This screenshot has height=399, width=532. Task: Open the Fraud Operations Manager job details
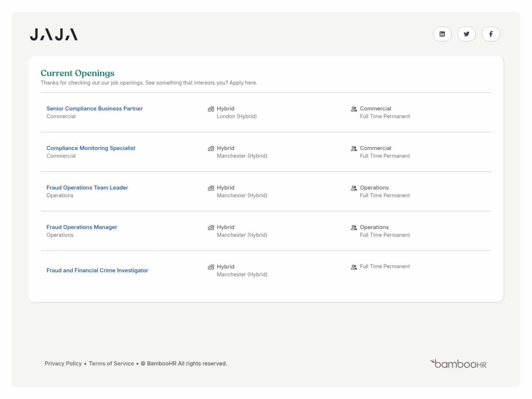click(x=82, y=227)
